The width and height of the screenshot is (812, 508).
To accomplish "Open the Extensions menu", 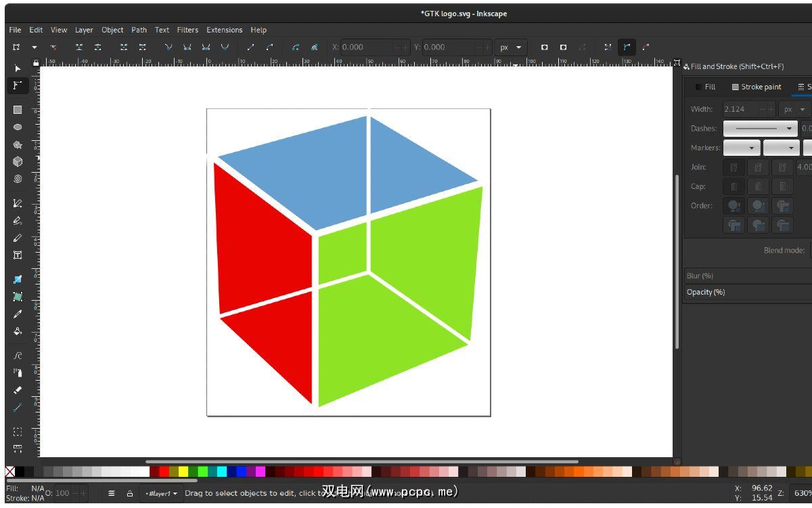I will 224,30.
